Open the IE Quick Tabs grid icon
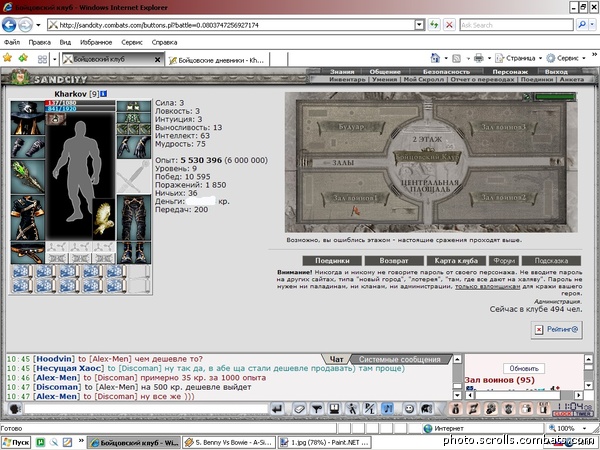600x450 pixels. click(42, 59)
